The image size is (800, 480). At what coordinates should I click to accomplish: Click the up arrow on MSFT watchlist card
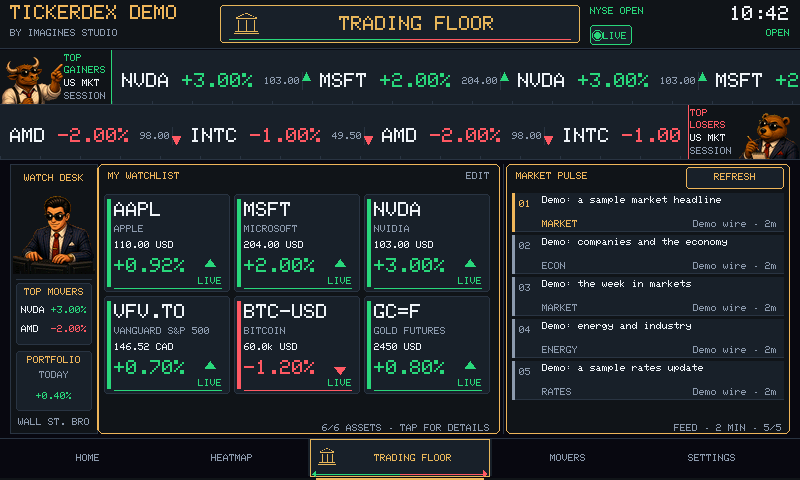tap(340, 264)
